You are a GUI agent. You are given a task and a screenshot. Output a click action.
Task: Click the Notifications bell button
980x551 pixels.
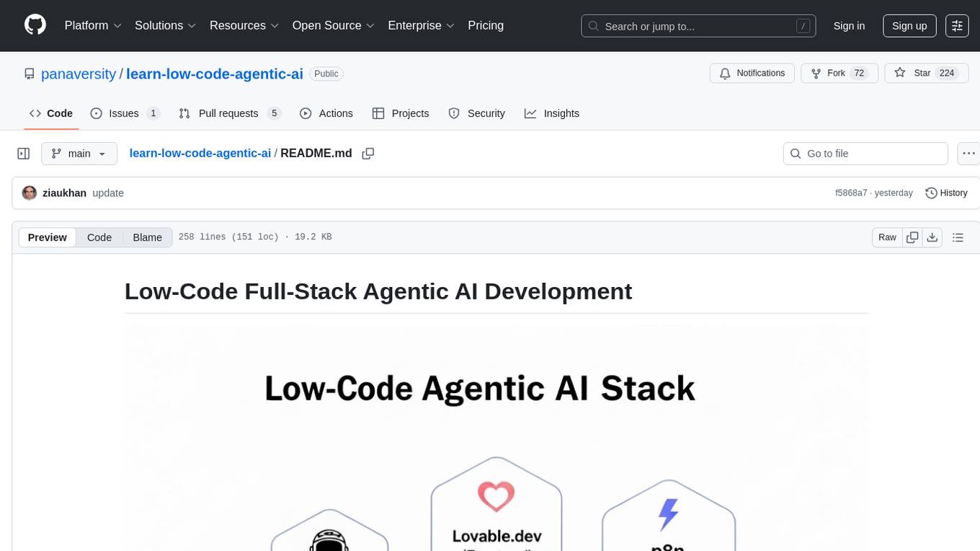point(752,74)
